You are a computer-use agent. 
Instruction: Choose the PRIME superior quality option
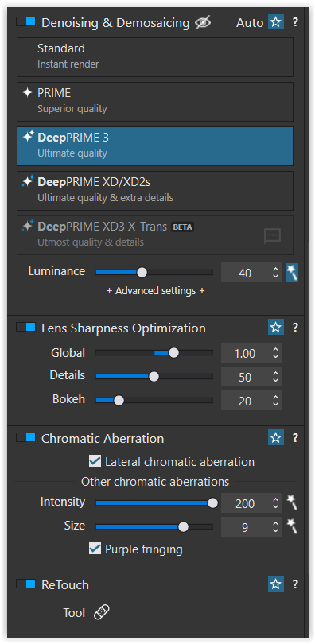tap(155, 102)
